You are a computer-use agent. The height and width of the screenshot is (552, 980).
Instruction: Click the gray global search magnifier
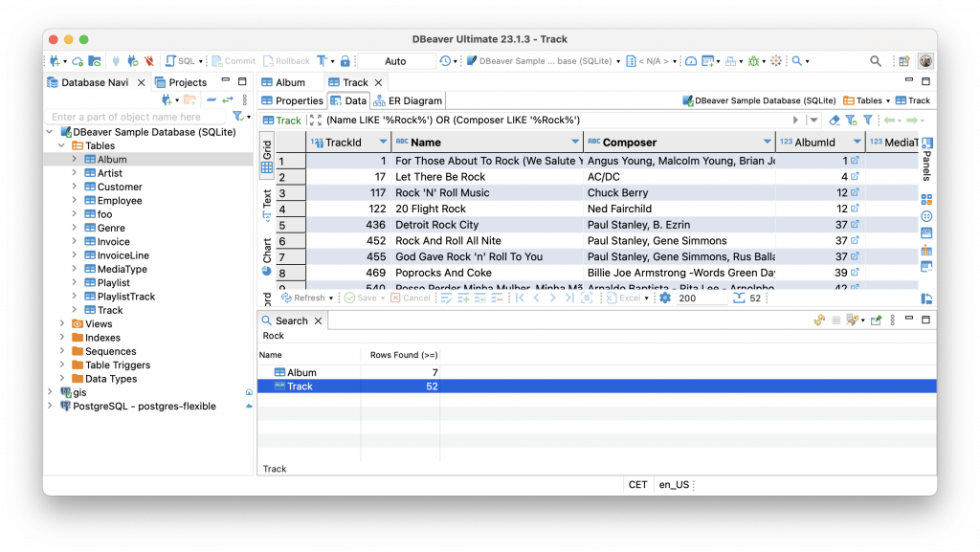[x=876, y=61]
